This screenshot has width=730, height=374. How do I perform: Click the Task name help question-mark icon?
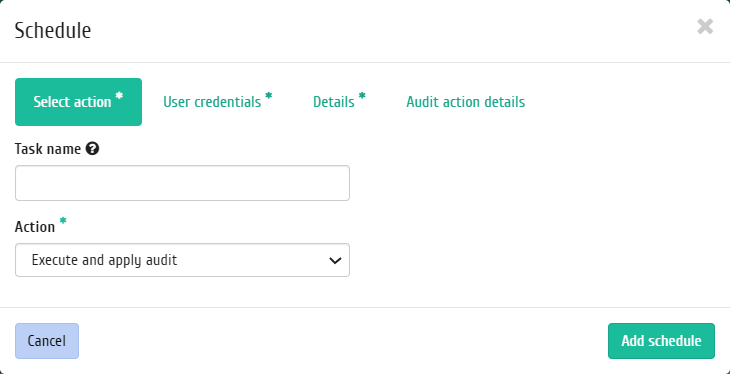pos(92,149)
